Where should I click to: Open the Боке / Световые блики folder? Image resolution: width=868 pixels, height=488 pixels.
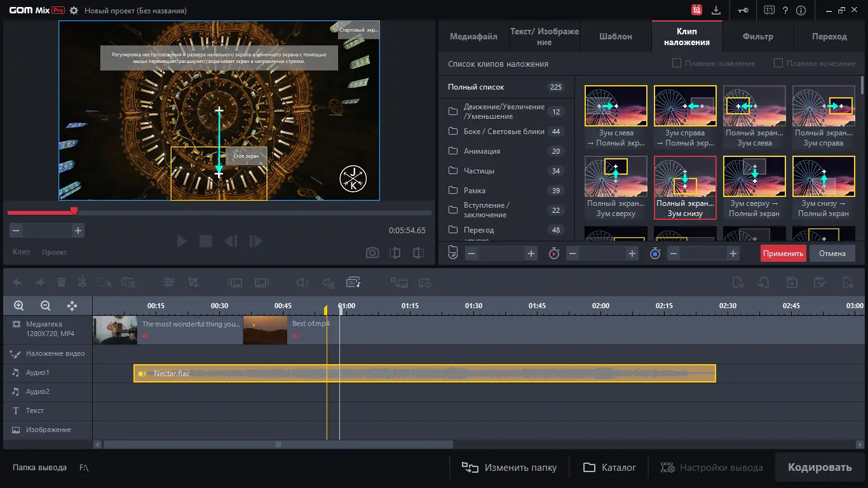(x=504, y=132)
